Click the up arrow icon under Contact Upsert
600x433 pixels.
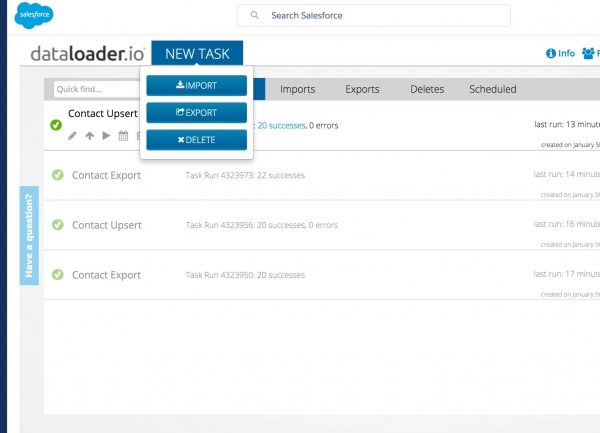click(x=90, y=136)
